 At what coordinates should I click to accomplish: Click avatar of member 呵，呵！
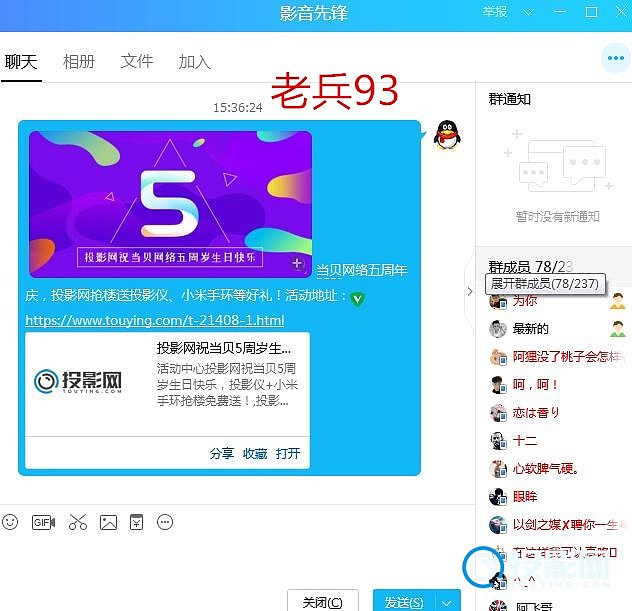click(498, 384)
